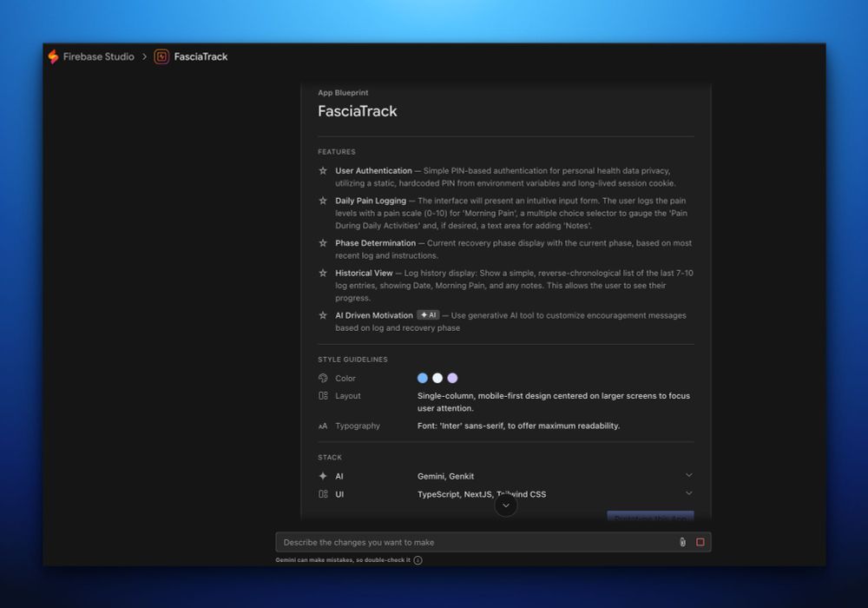Image resolution: width=868 pixels, height=608 pixels.
Task: Pick the lavender color swatch
Action: pyautogui.click(x=452, y=378)
